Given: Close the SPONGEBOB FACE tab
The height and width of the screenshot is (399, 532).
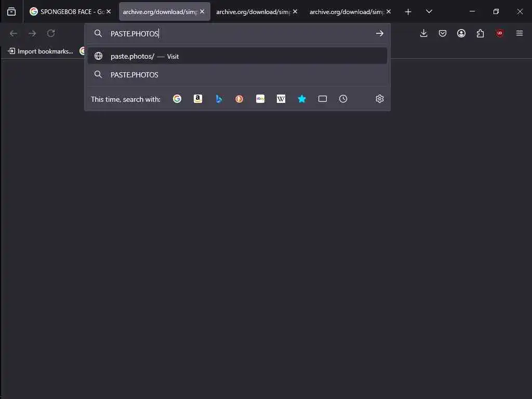Looking at the screenshot, I should pos(109,12).
